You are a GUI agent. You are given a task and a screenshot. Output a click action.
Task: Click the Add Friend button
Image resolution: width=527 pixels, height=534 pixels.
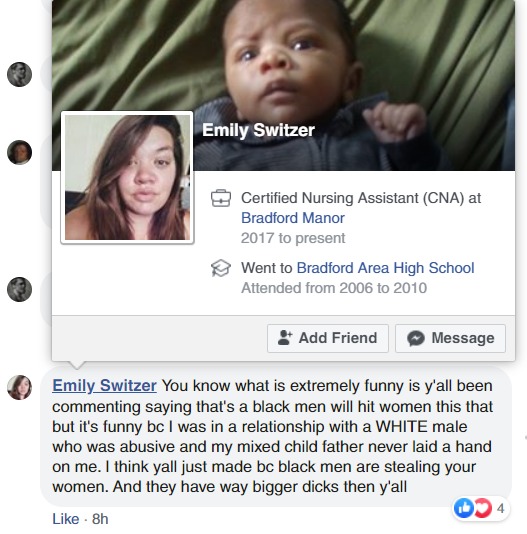[328, 338]
